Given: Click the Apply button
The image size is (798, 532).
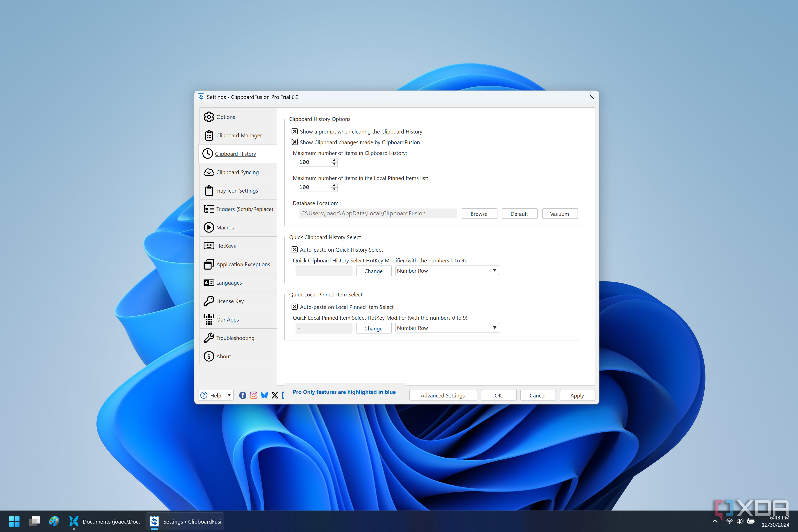Looking at the screenshot, I should 577,395.
